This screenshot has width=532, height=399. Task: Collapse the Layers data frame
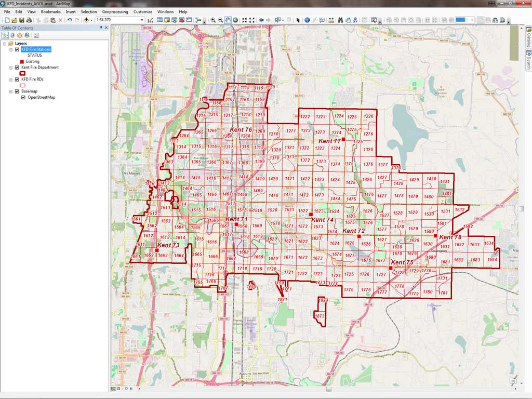tap(5, 44)
